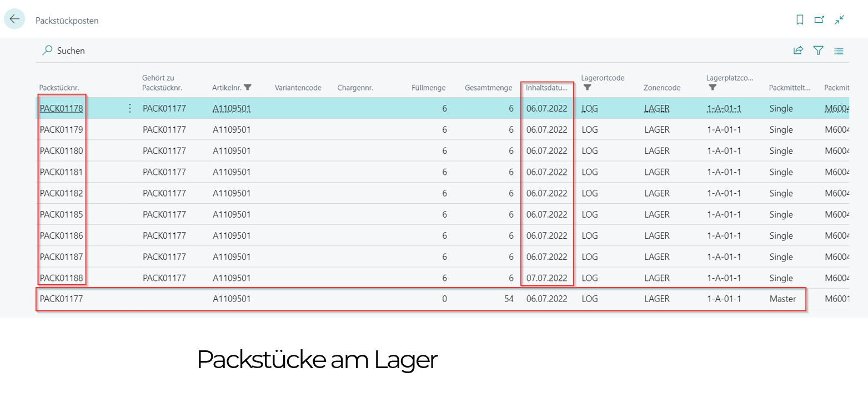Open page in new window icon

(819, 20)
